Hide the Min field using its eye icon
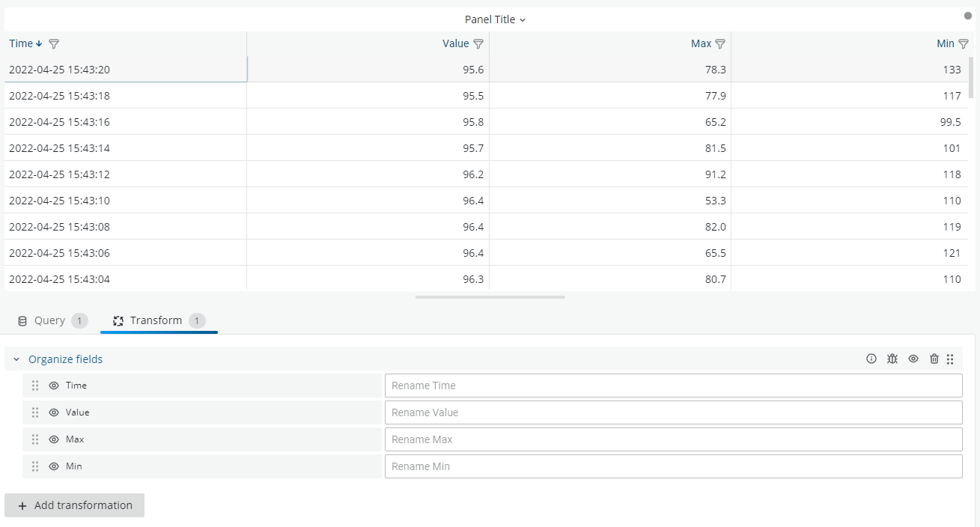This screenshot has height=527, width=980. pos(53,466)
